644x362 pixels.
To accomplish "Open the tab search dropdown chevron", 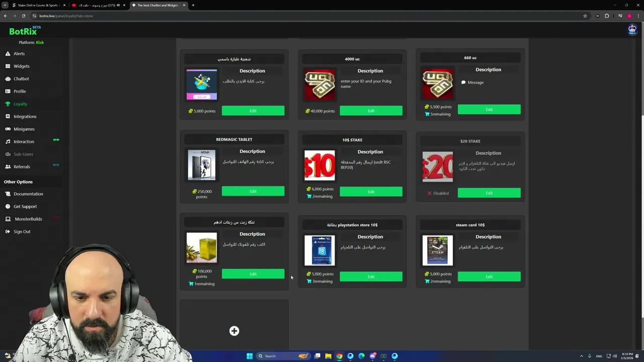I will pos(5,5).
